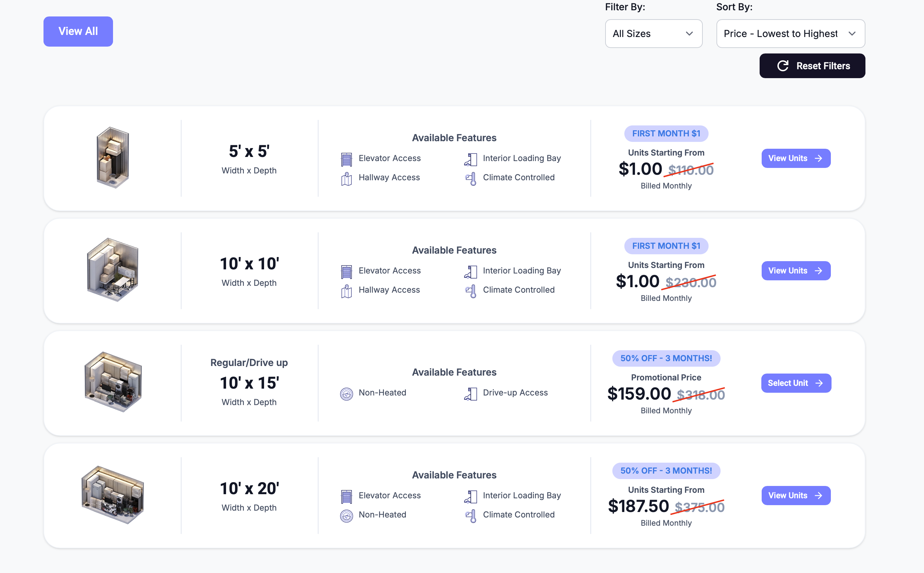Click Non-Heated icon in 10' x 15' card
Screen dimensions: 924x573
[346, 394]
